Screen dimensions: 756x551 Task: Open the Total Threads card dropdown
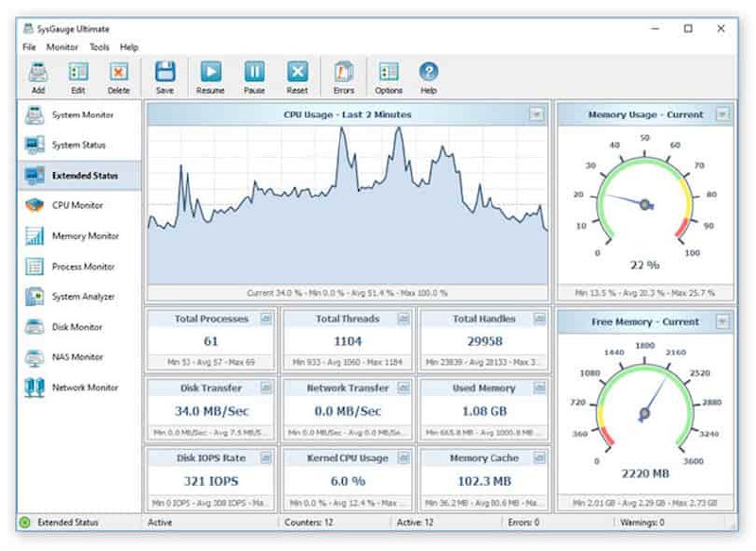click(404, 319)
